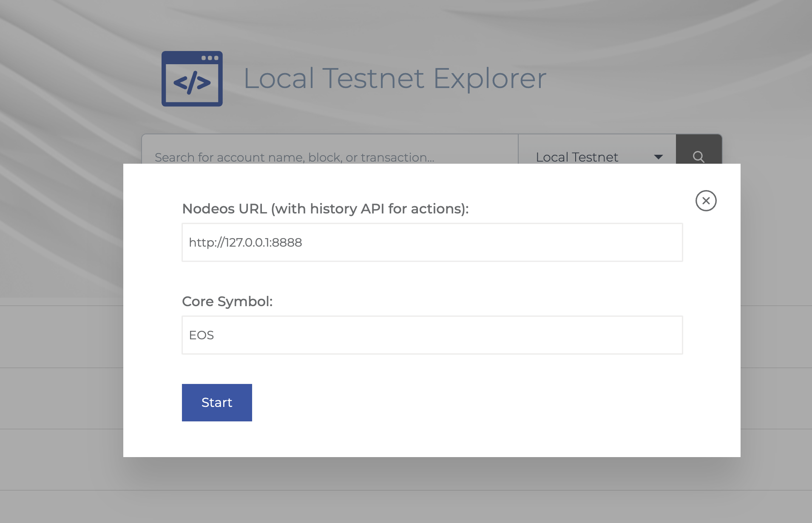Focus the Nodeos URL input field
The width and height of the screenshot is (812, 523).
tap(432, 242)
